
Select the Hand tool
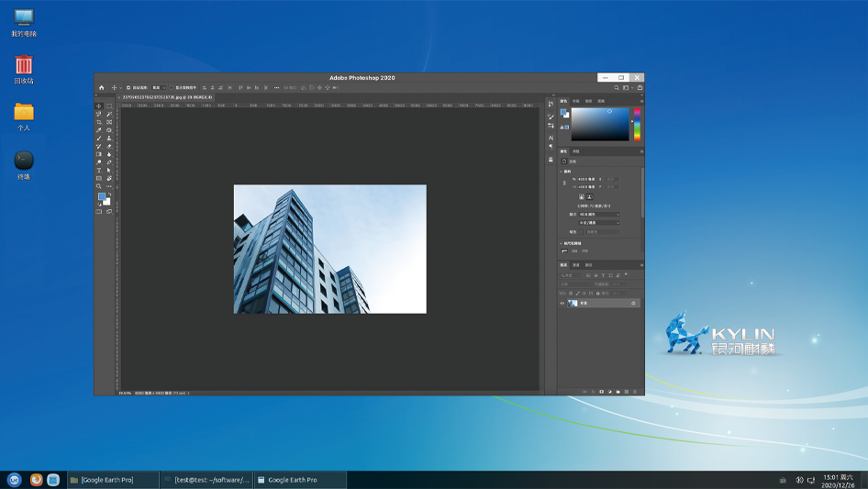pyautogui.click(x=109, y=178)
